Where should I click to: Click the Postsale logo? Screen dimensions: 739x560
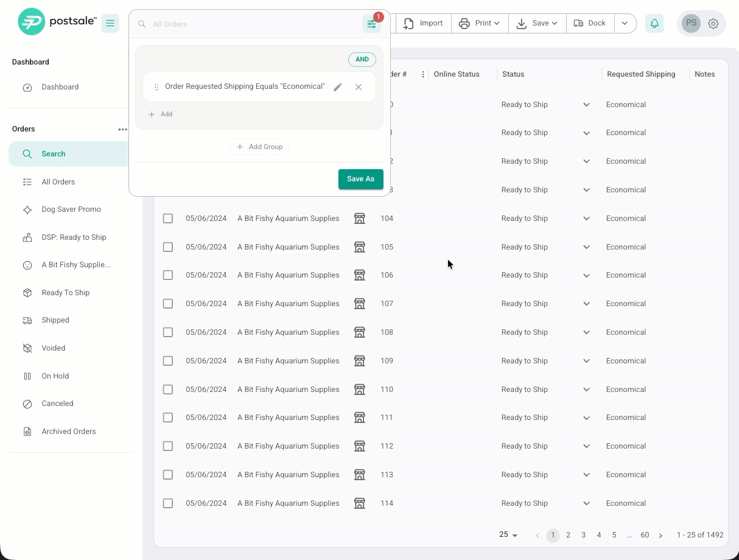57,22
